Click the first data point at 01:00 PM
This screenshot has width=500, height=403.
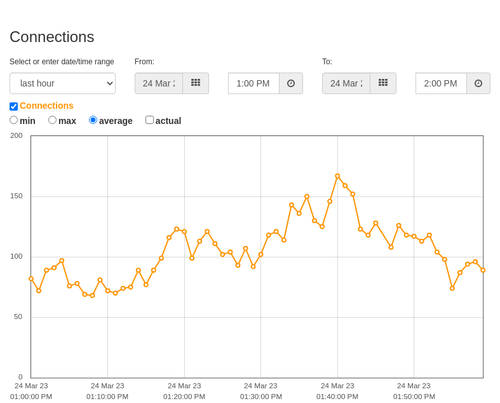[31, 279]
